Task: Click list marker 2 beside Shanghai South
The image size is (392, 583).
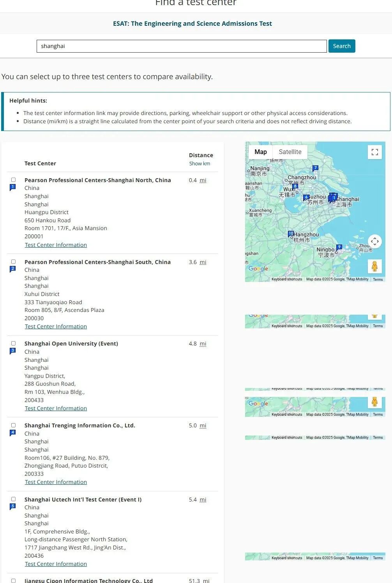Action: pyautogui.click(x=13, y=269)
